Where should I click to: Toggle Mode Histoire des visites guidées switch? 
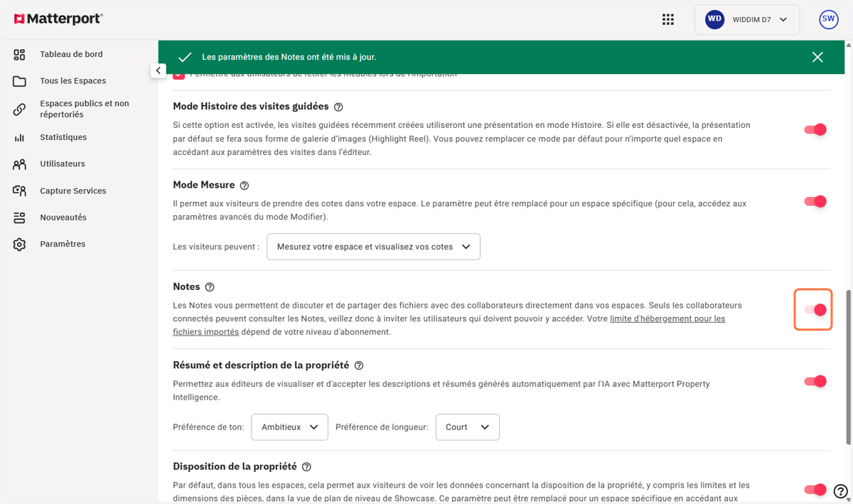tap(815, 129)
